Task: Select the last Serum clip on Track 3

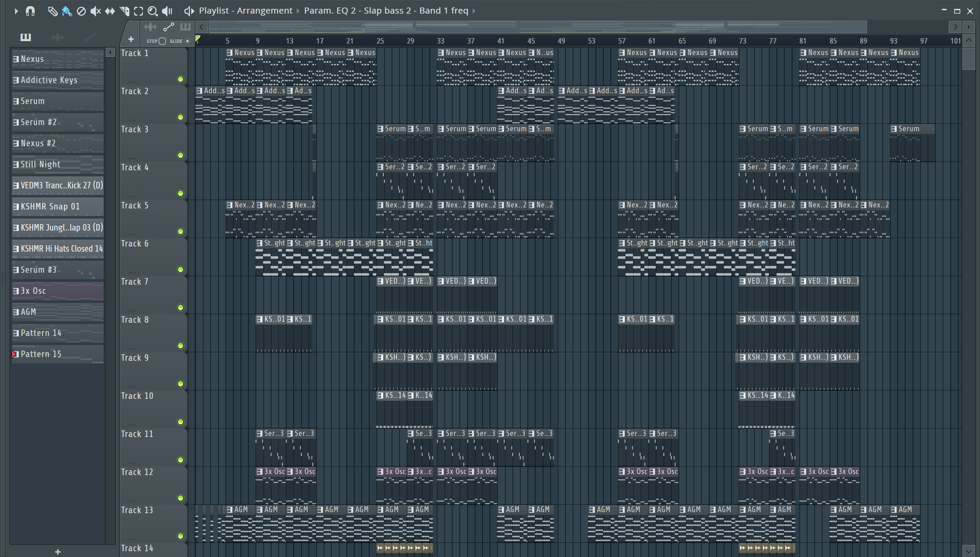Action: [912, 143]
